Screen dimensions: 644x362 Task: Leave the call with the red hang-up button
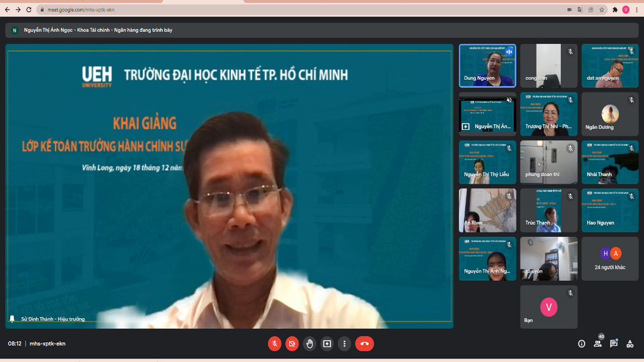pos(364,343)
